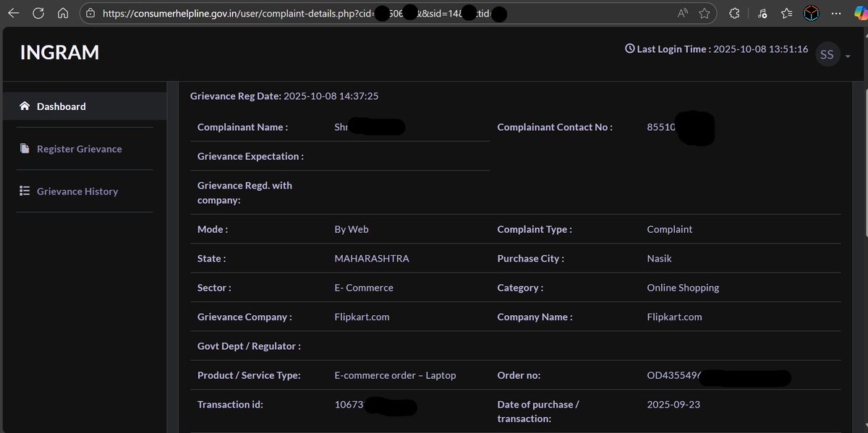Click the By Web mode value

[352, 229]
